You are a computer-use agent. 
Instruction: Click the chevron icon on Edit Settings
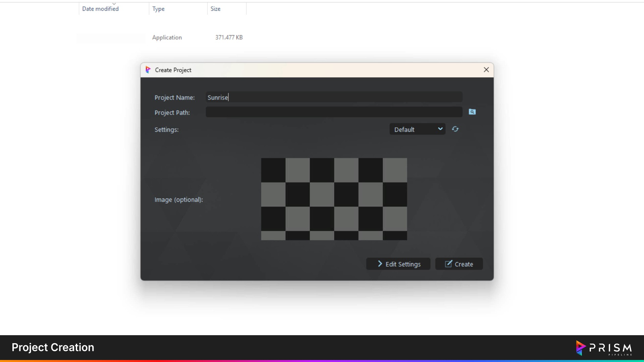point(380,264)
